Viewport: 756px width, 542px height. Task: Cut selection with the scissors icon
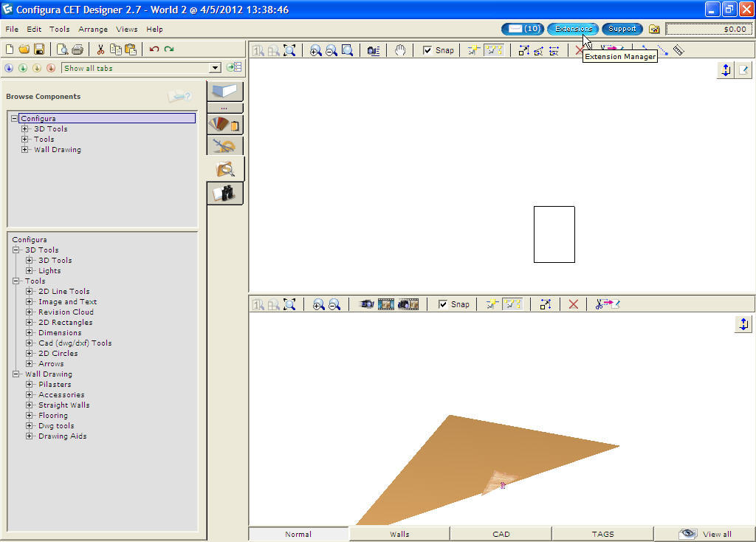[100, 49]
